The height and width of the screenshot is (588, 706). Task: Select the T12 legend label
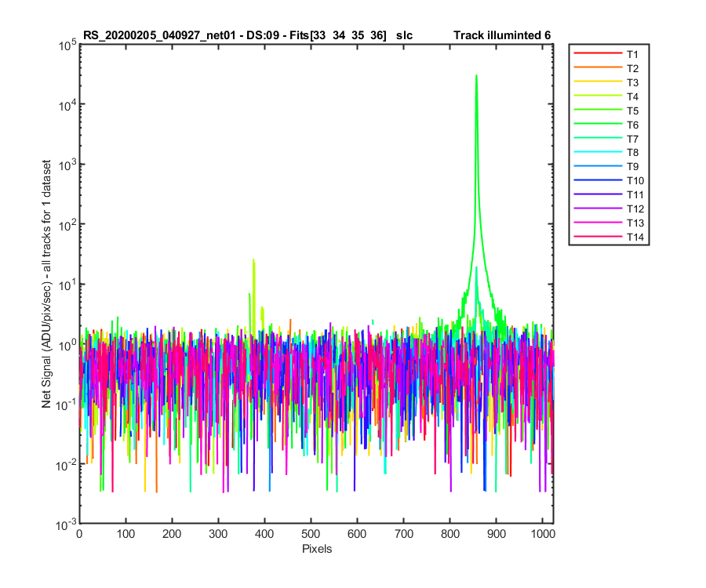tap(635, 209)
